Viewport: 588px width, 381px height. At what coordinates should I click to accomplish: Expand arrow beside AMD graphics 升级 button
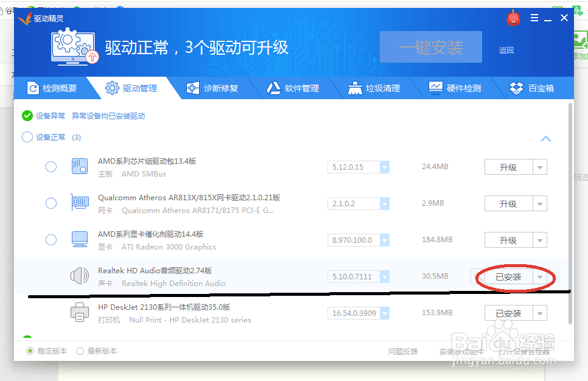tap(540, 240)
